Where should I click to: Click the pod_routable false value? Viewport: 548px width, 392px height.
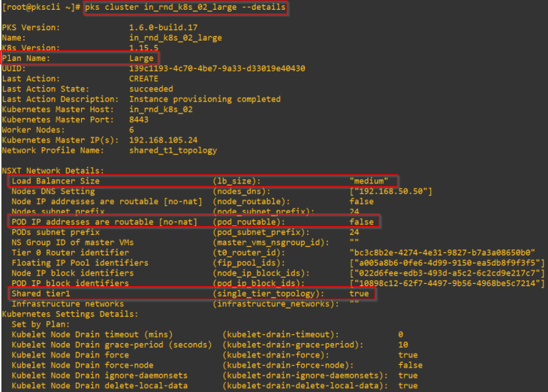click(361, 222)
